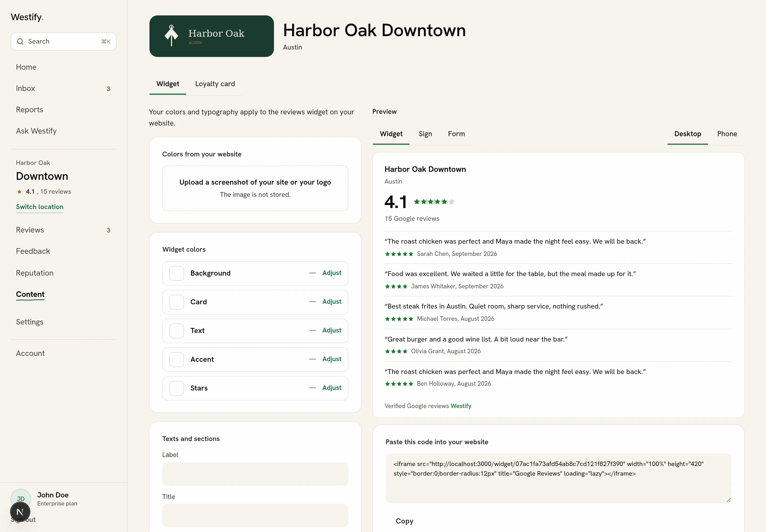The width and height of the screenshot is (766, 532).
Task: Open the Reputation section
Action: pyautogui.click(x=35, y=273)
